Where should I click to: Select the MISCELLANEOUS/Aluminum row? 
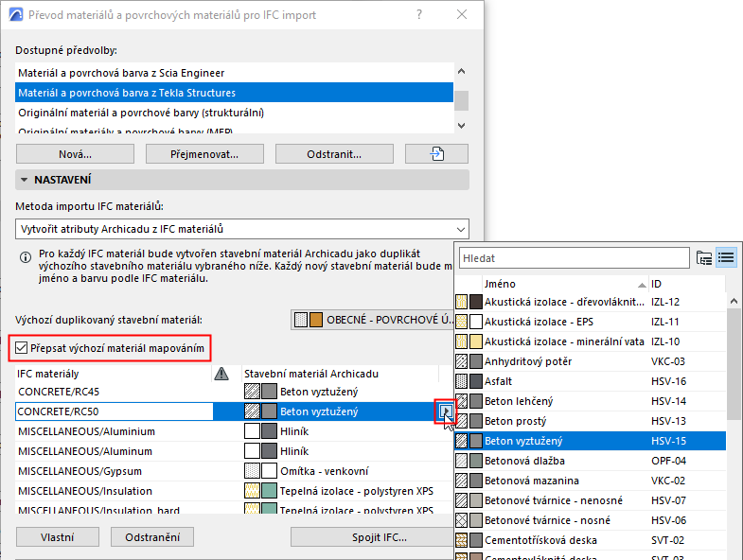pos(234,451)
